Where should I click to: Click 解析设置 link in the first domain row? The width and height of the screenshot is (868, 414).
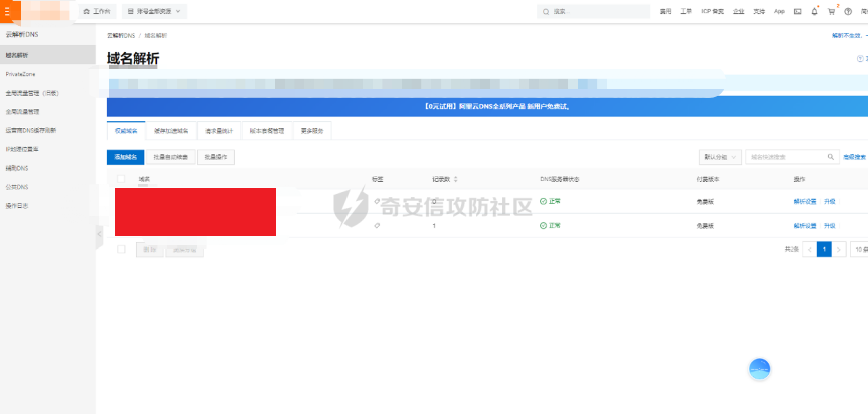tap(805, 201)
